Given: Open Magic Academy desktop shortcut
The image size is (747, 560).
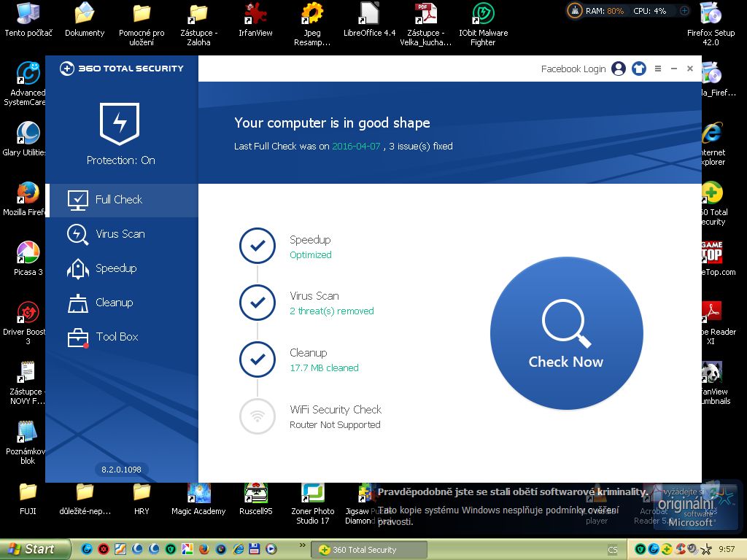Looking at the screenshot, I should coord(198,498).
